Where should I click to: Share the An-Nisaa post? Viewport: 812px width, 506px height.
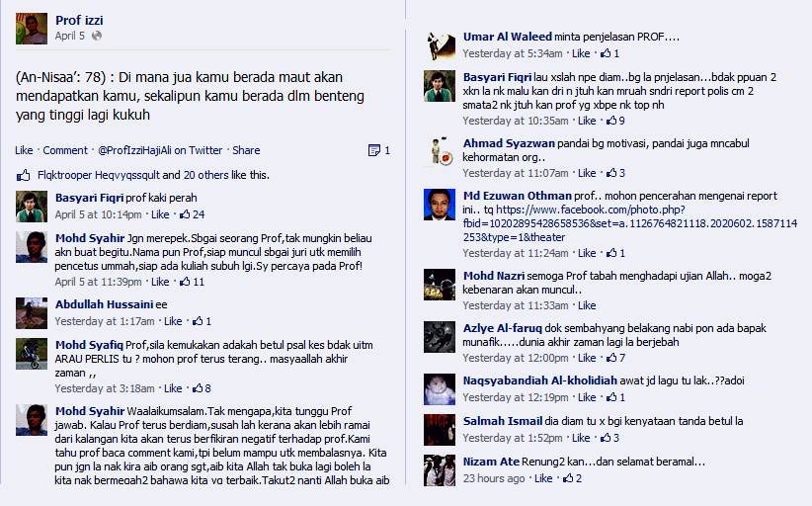point(246,150)
